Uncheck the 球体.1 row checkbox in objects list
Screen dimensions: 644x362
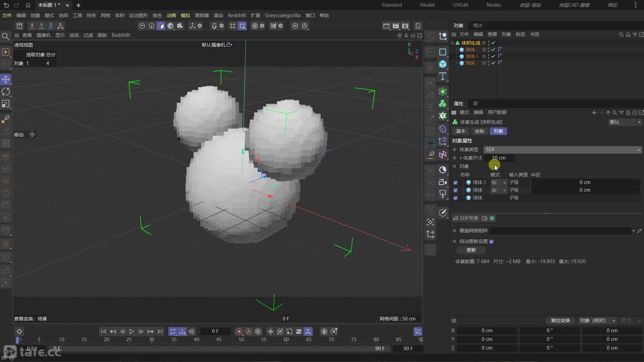[x=455, y=183]
